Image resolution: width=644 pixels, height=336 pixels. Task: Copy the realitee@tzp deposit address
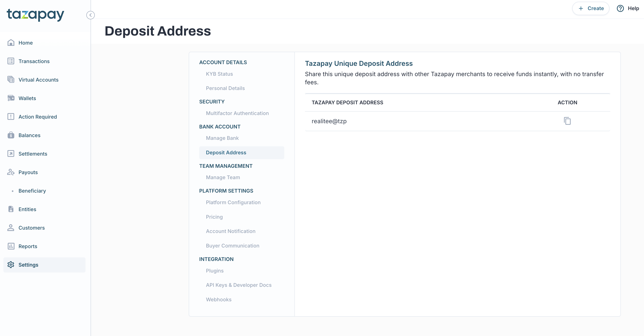567,121
